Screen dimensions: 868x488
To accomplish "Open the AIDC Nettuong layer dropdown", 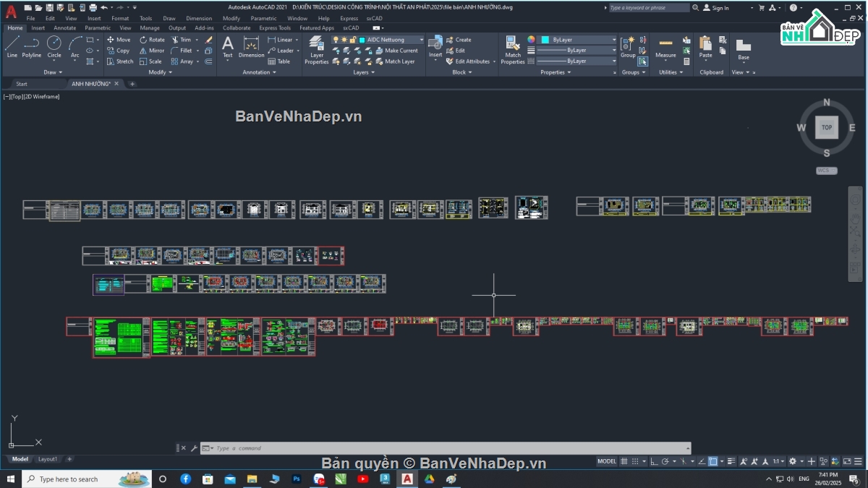I will point(391,40).
